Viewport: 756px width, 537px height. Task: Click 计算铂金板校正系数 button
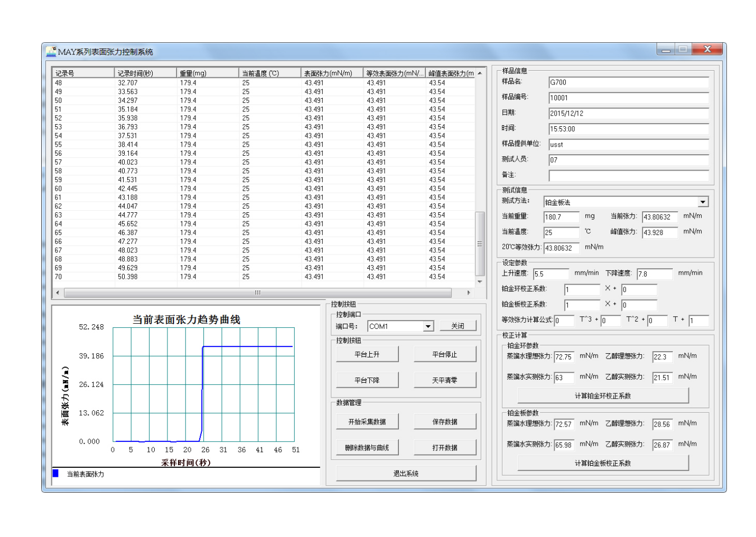pos(603,464)
